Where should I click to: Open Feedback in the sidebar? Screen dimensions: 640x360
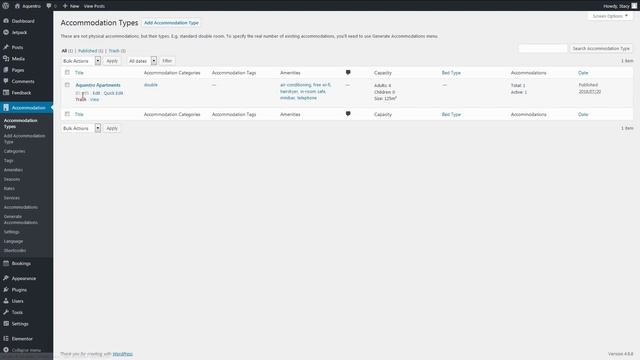(x=21, y=93)
